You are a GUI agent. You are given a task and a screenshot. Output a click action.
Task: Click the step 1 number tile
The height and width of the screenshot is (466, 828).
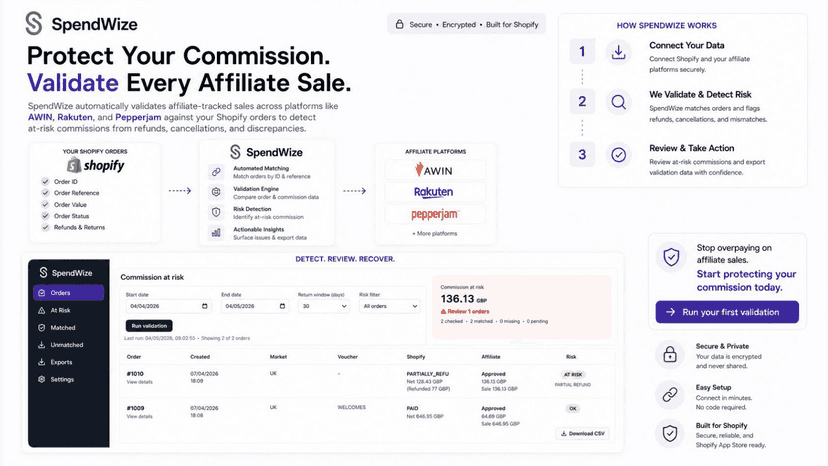click(582, 52)
